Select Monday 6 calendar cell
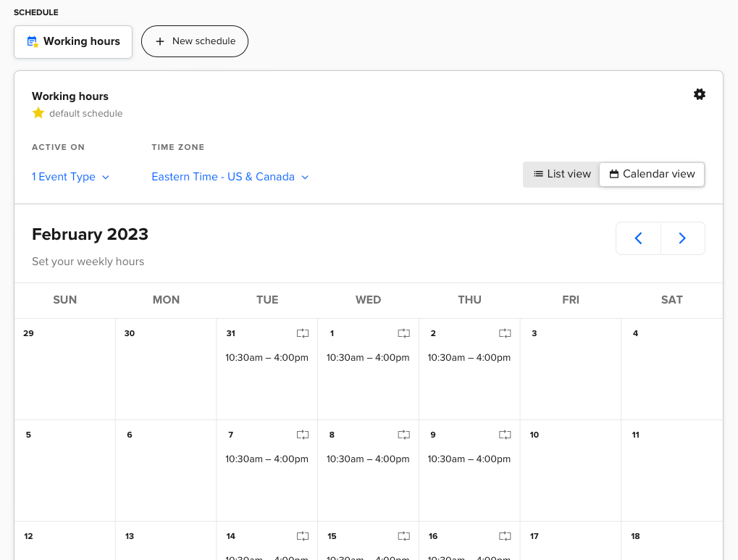Image resolution: width=738 pixels, height=560 pixels. tap(166, 470)
